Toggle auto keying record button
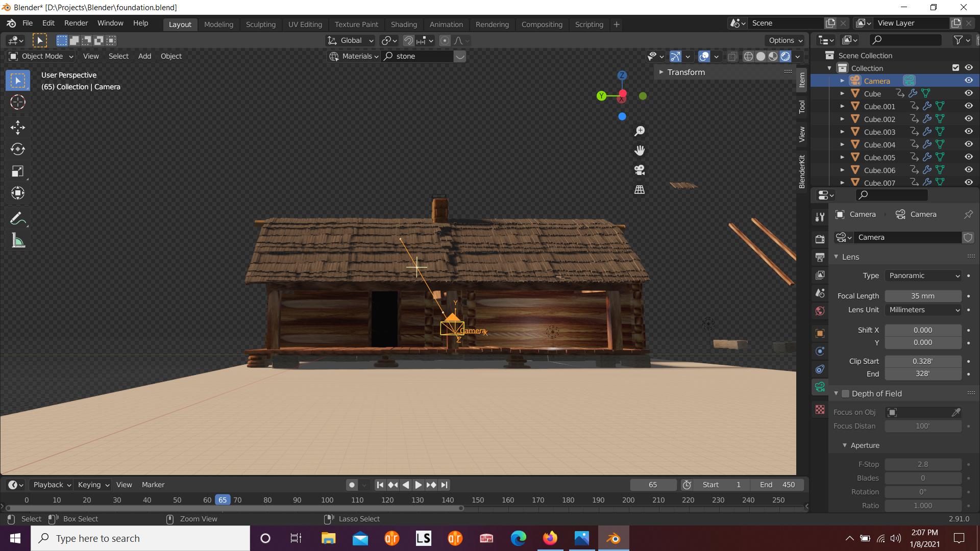Screen dimensions: 980x551 (352, 485)
